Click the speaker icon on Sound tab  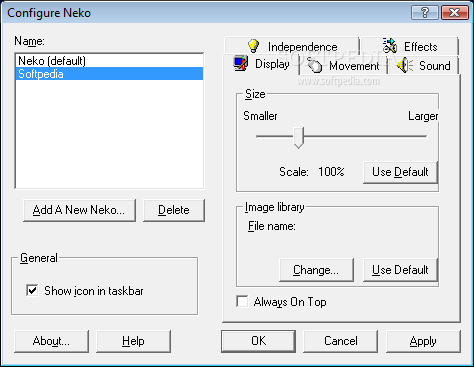pos(405,65)
